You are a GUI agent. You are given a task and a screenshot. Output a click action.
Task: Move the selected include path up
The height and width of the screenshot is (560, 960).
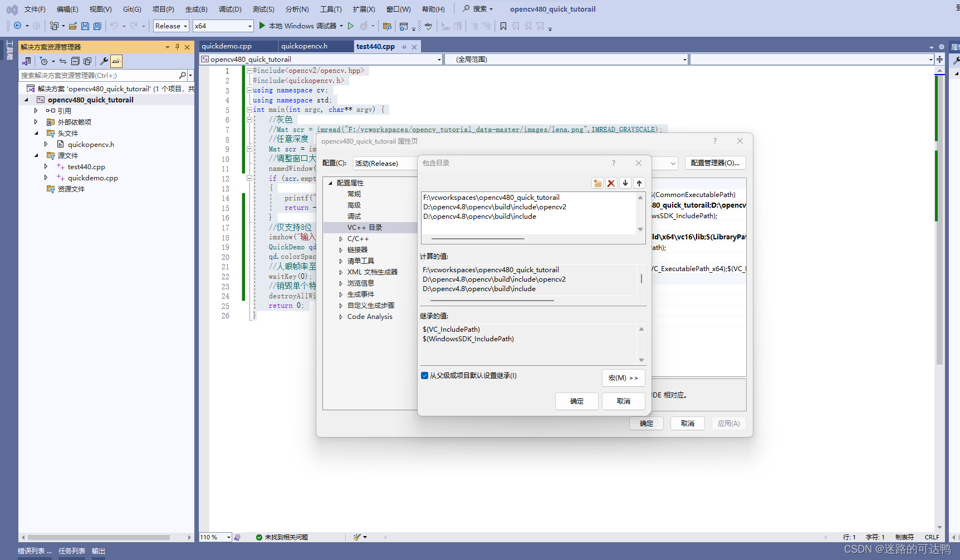pos(639,183)
